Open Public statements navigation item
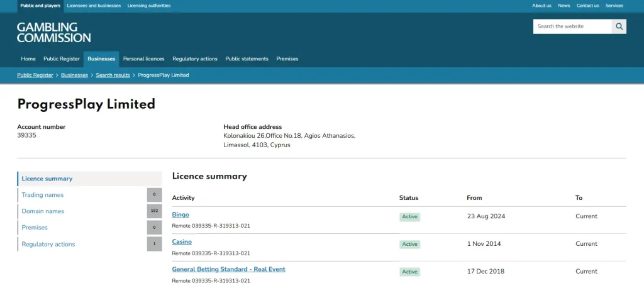Viewport: 644px width, 288px height. (247, 58)
